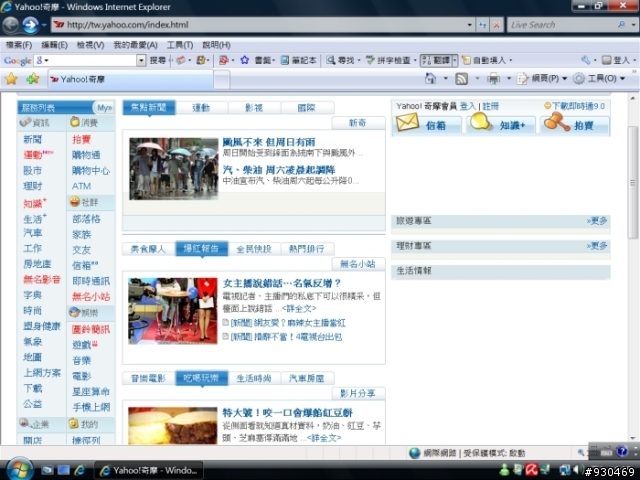This screenshot has width=640, height=480.
Task: Click 下載即時通9.0 download link
Action: tap(578, 106)
